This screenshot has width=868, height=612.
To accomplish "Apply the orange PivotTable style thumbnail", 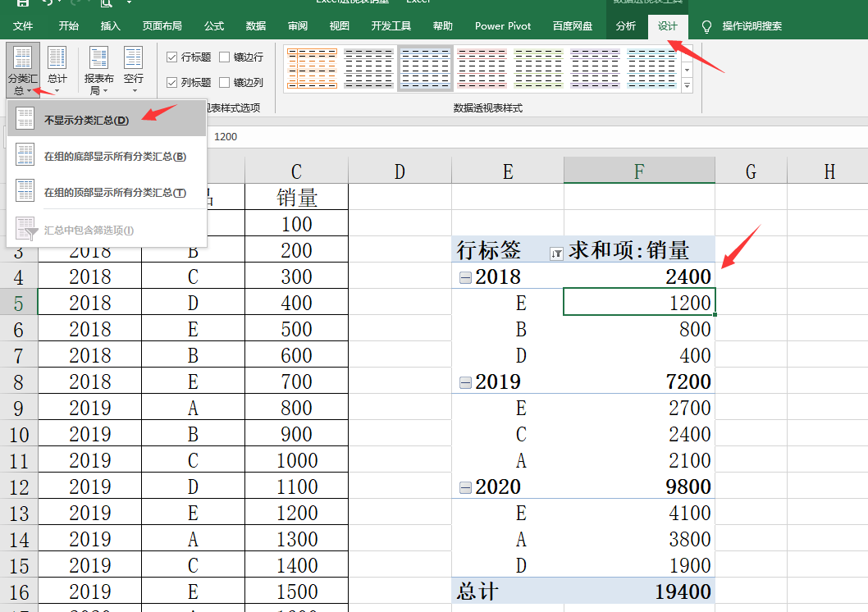I will pos(313,68).
